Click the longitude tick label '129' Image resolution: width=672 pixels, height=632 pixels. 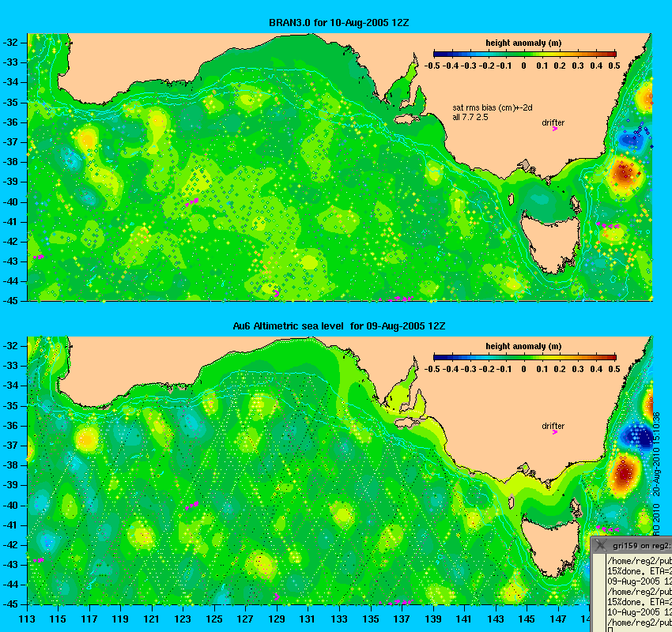click(277, 619)
